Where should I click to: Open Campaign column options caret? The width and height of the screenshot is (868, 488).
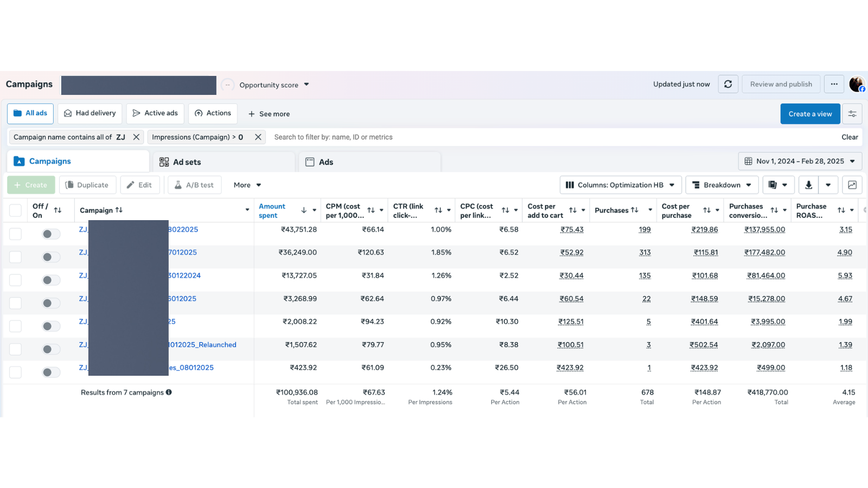point(247,210)
